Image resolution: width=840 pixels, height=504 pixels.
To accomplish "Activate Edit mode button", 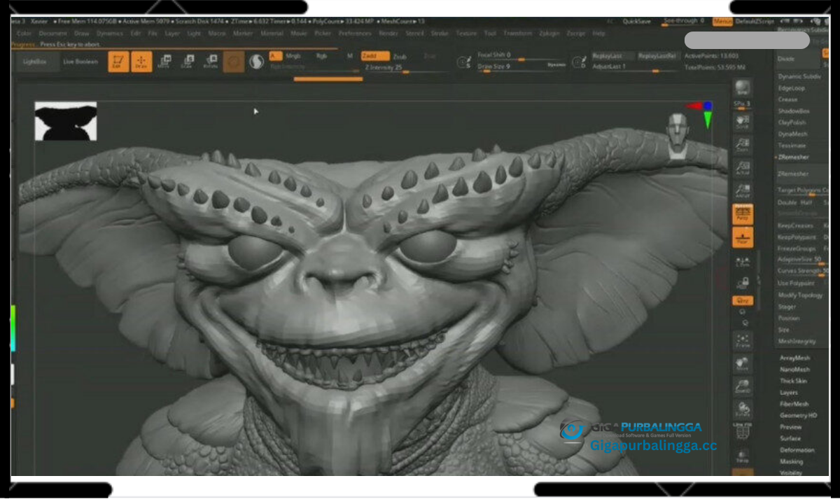I will (x=119, y=62).
